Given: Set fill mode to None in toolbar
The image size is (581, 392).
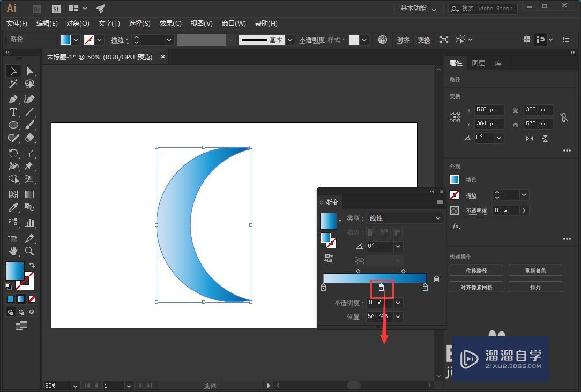Looking at the screenshot, I should (x=32, y=299).
